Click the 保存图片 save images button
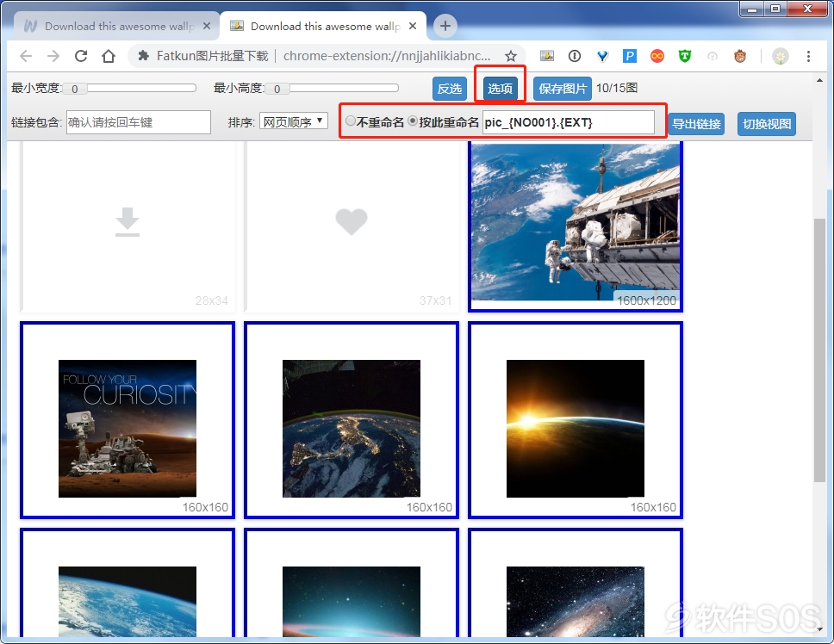Viewport: 834px width, 644px height. click(x=563, y=88)
